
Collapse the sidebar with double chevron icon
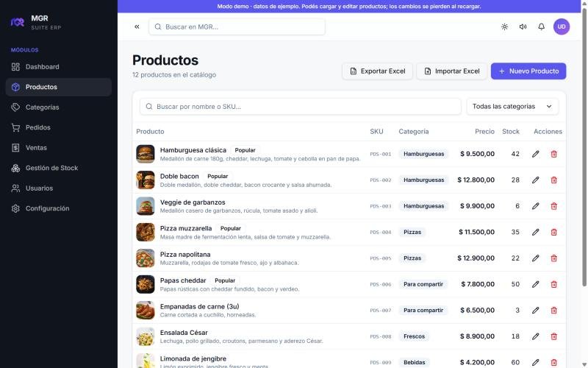137,26
